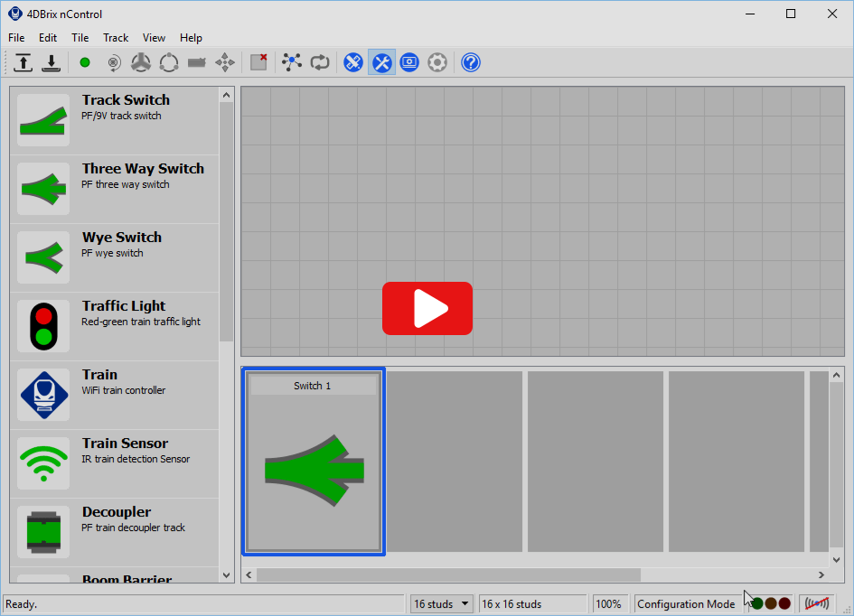Select the WiFi Train controller icon
Screen dimensions: 854x616
pyautogui.click(x=43, y=395)
